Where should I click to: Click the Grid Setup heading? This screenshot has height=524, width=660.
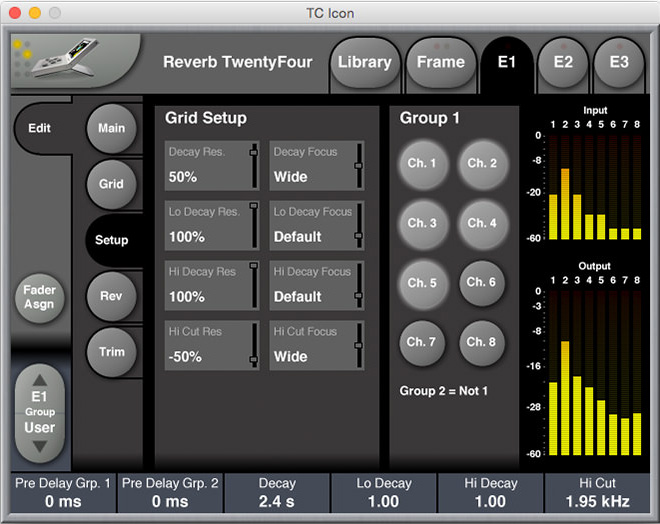(x=206, y=118)
